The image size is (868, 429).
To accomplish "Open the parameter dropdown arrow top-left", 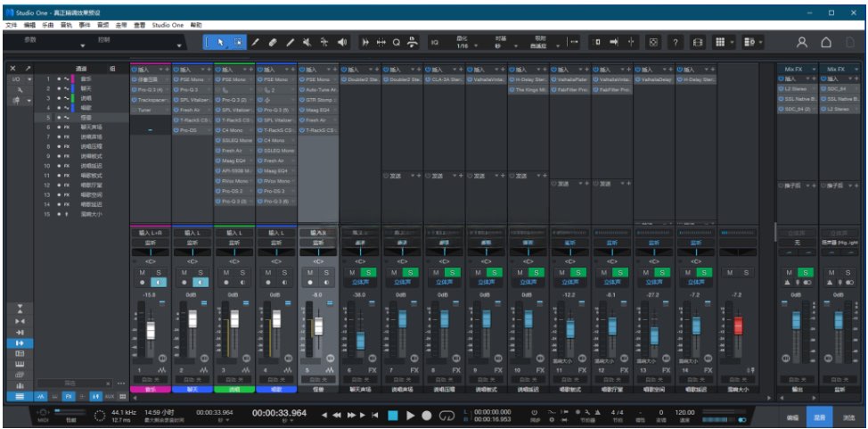I will coord(83,45).
